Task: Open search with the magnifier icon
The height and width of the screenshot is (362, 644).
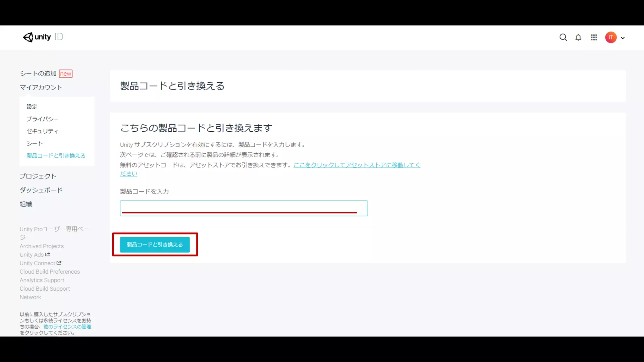Action: click(x=563, y=37)
